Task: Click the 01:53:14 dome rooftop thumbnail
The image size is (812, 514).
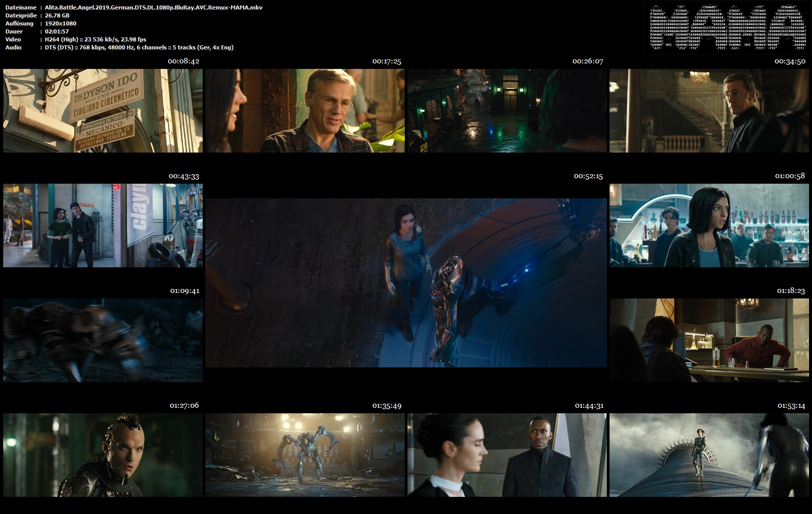Action: pyautogui.click(x=709, y=455)
